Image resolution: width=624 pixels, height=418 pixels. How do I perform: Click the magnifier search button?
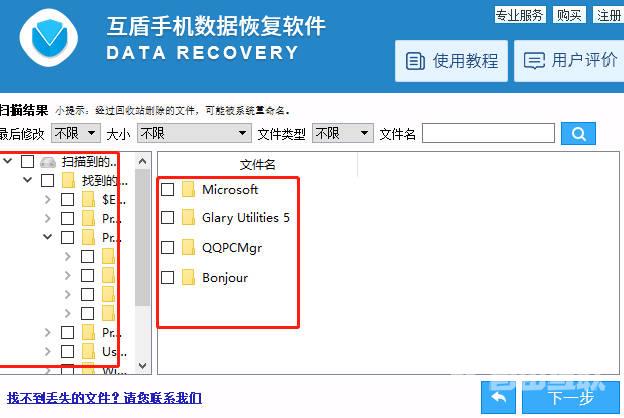click(x=578, y=133)
